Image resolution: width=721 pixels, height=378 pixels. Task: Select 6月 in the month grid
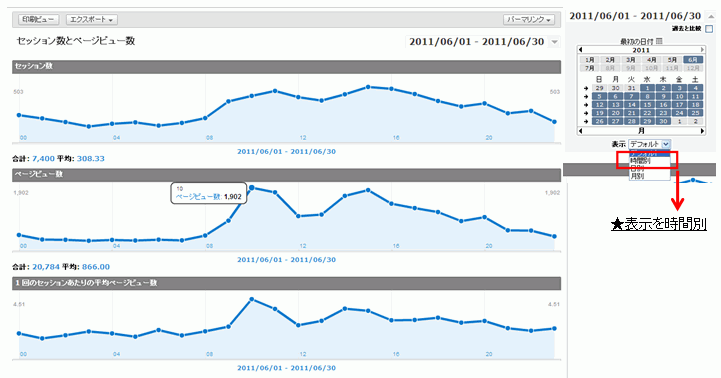click(692, 60)
